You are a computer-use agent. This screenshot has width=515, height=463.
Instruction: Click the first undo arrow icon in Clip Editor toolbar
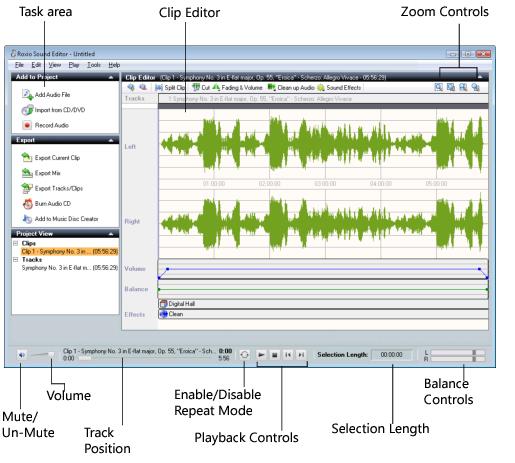point(131,87)
